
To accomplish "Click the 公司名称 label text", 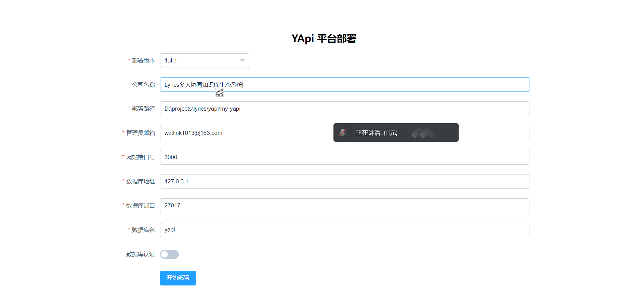I will coord(143,85).
